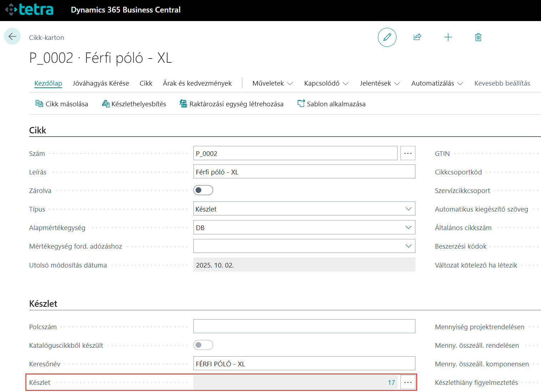Open Készlethelyesbítés inventory adjustment

click(134, 104)
